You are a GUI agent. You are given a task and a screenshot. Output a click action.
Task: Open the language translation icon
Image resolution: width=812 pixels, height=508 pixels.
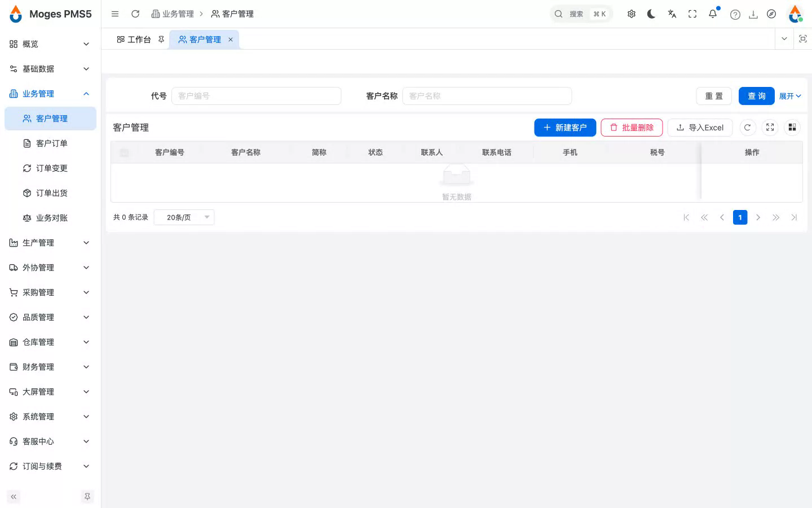tap(672, 14)
